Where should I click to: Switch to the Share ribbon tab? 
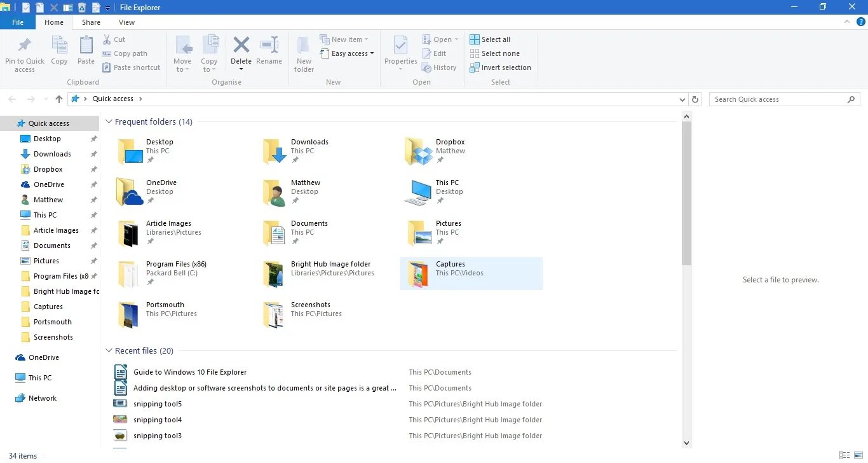point(91,22)
